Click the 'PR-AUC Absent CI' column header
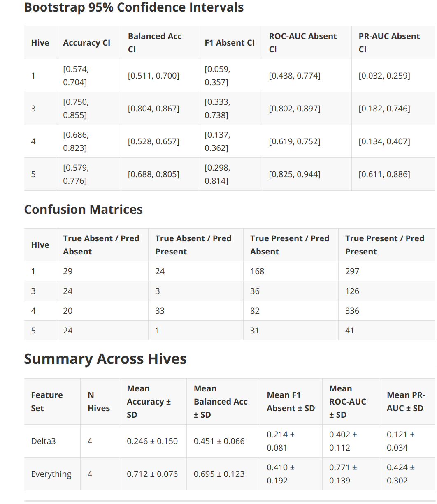This screenshot has width=437, height=504. [x=389, y=43]
